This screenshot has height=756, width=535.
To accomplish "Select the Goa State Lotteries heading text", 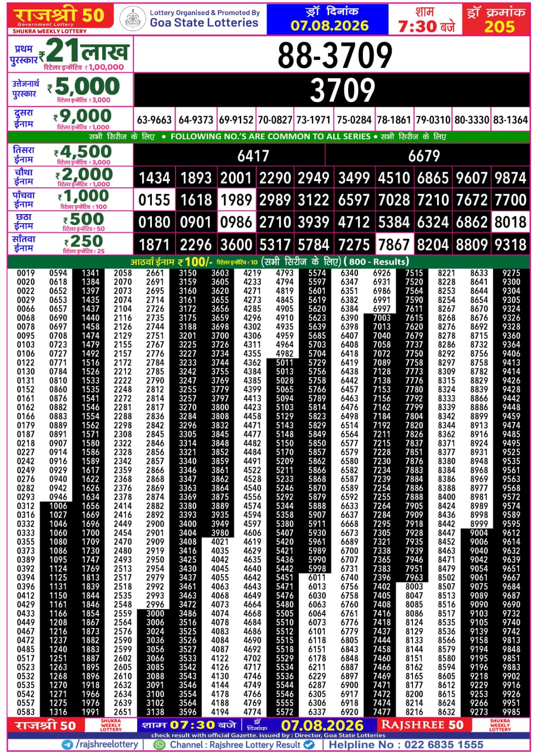I will [x=204, y=23].
